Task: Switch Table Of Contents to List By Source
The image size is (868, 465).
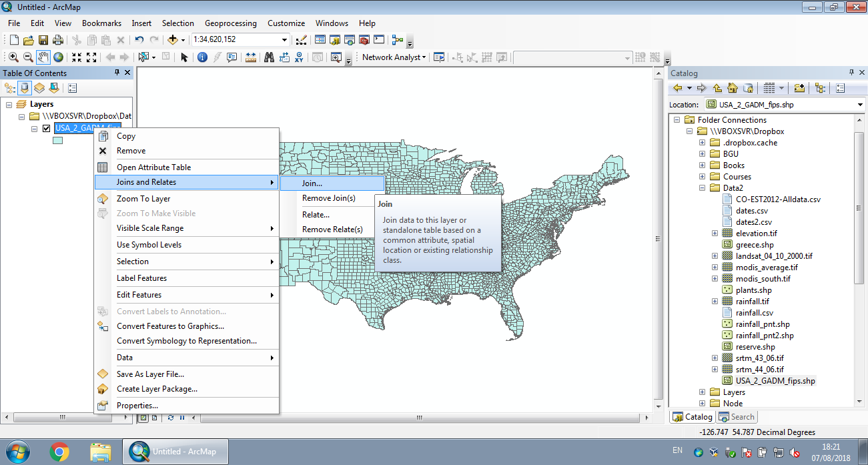Action: pos(25,87)
